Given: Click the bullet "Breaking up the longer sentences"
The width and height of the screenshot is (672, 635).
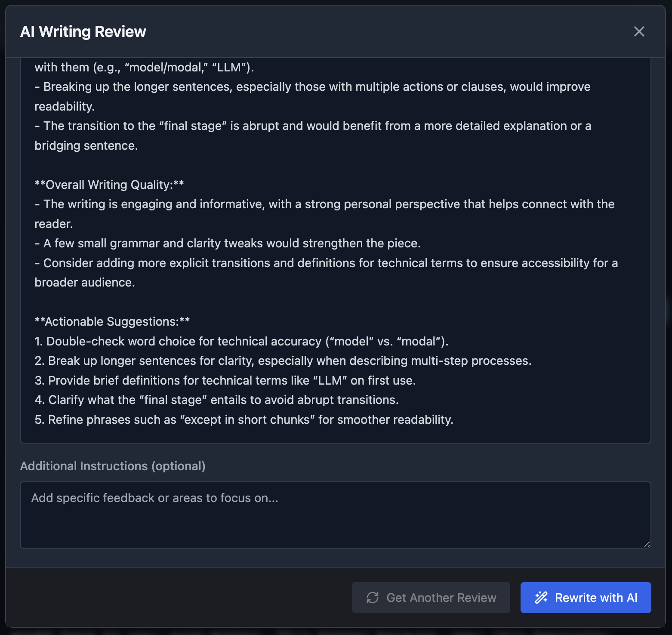Looking at the screenshot, I should pos(312,96).
